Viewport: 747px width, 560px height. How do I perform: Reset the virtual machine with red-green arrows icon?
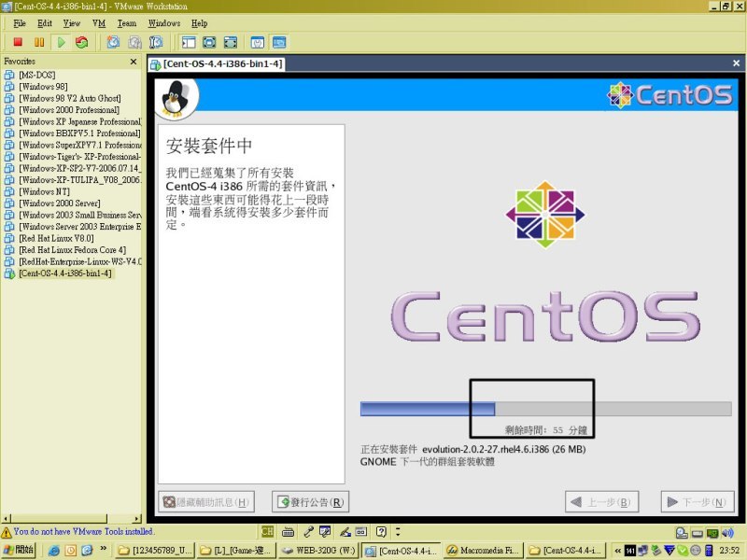82,42
